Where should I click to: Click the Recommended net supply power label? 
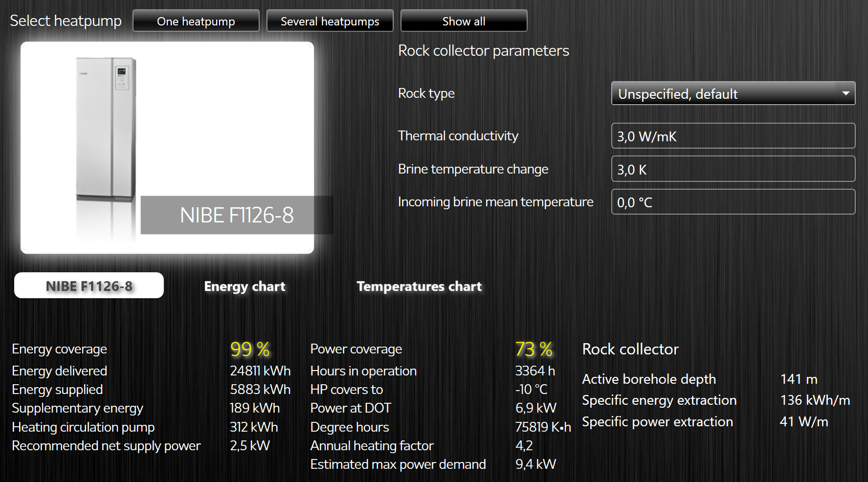coord(106,446)
